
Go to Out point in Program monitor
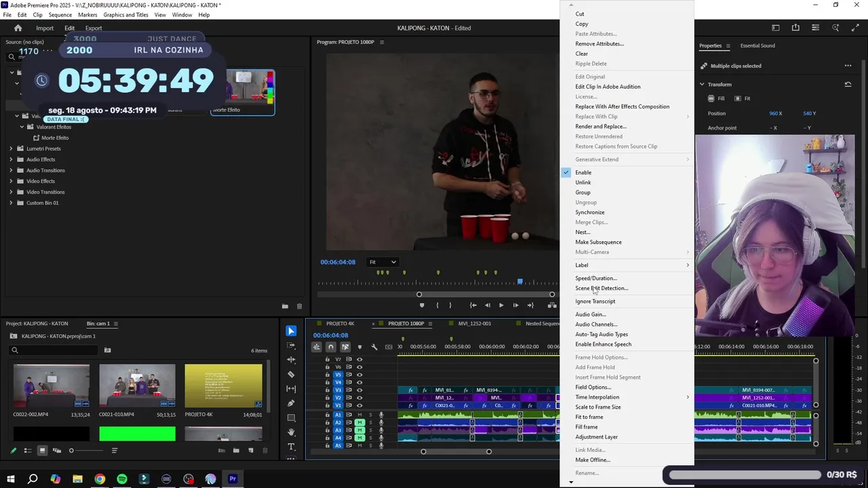(530, 305)
